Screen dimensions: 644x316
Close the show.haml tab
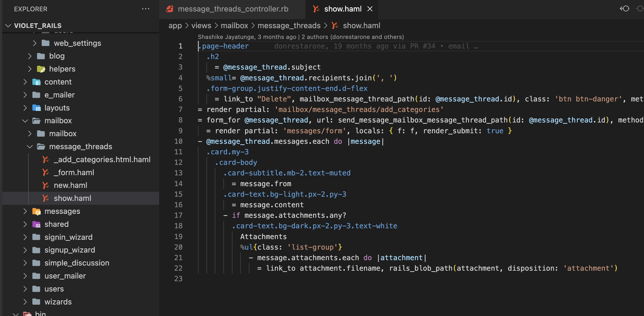pos(370,9)
